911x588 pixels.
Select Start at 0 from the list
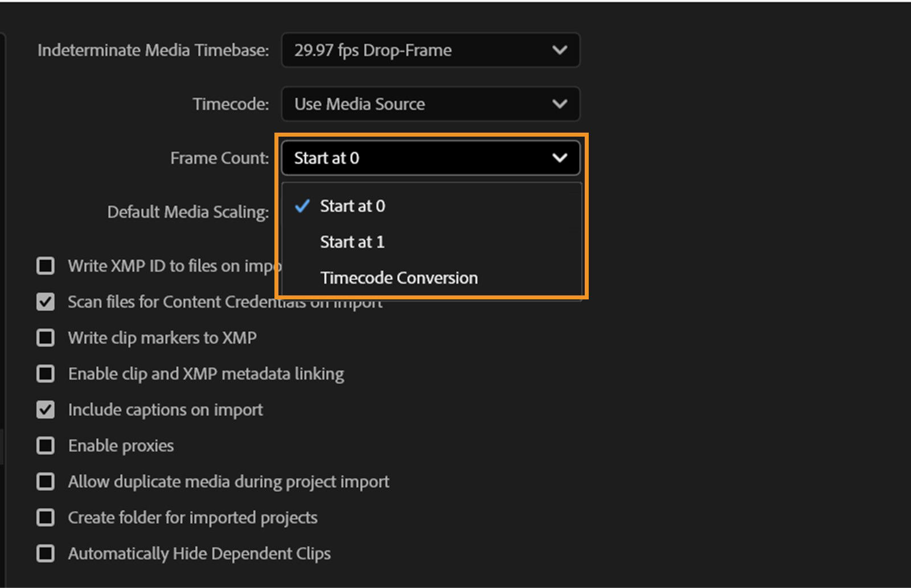tap(353, 206)
